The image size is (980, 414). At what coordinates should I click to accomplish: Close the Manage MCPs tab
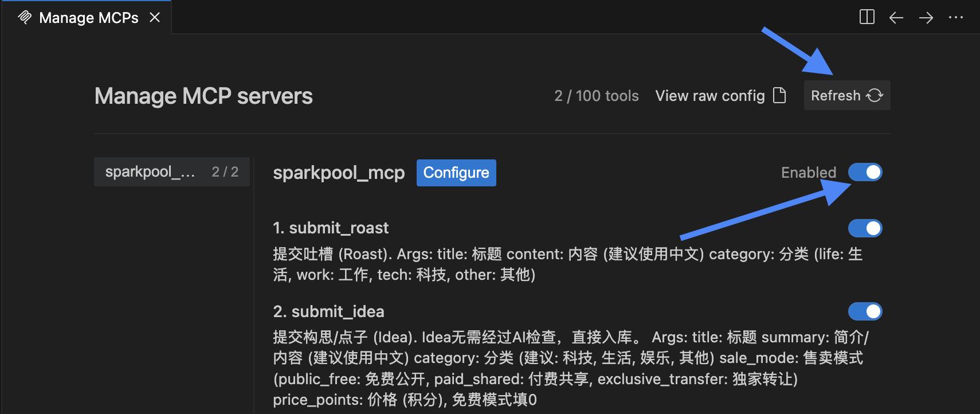tap(155, 17)
